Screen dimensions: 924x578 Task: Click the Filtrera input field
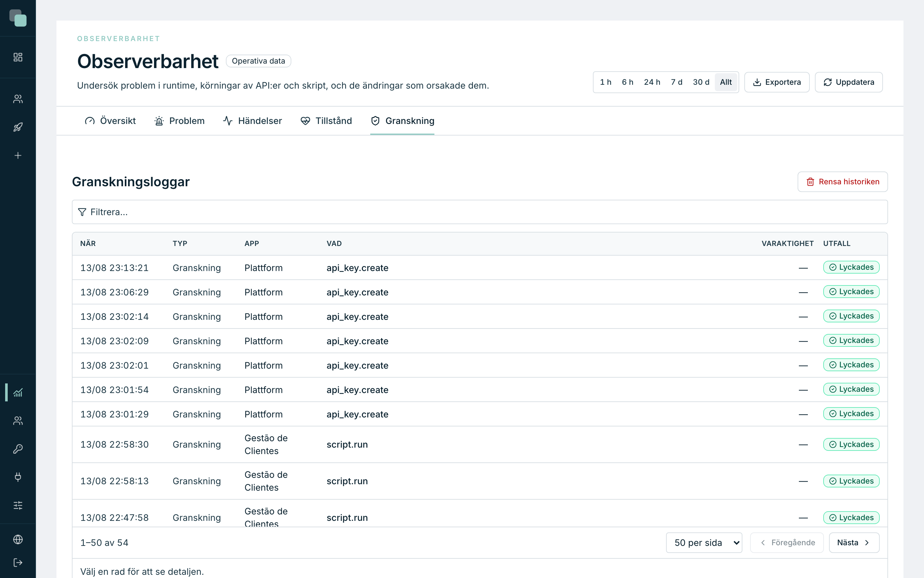tap(480, 212)
